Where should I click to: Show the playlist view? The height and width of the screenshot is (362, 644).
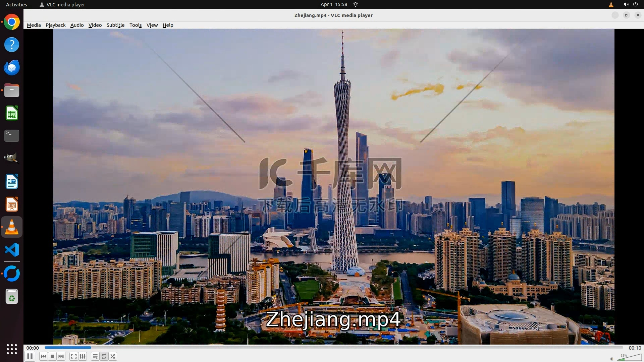pyautogui.click(x=95, y=356)
